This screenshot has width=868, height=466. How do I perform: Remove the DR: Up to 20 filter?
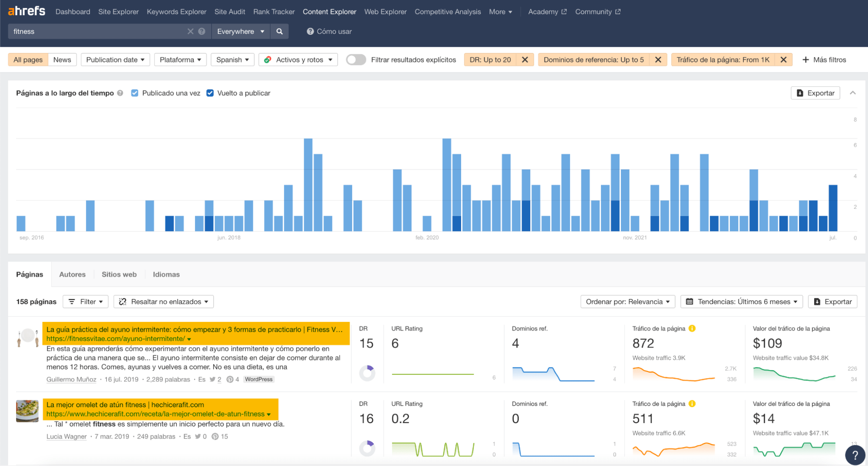[525, 59]
